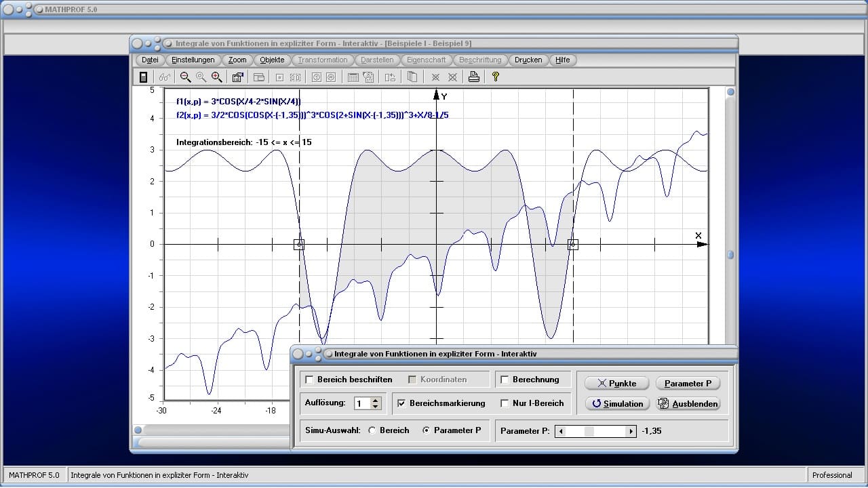
Task: Select the Parameter P radio under Simu-Auswahl
Action: point(426,430)
